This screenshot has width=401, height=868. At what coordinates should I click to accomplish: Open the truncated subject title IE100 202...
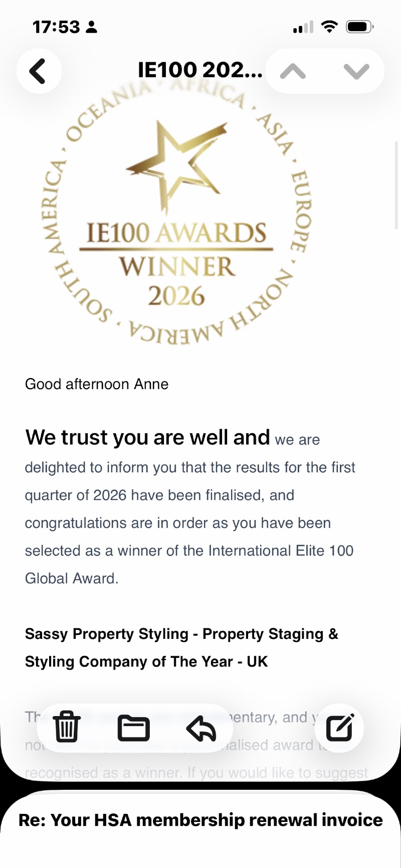(x=200, y=70)
